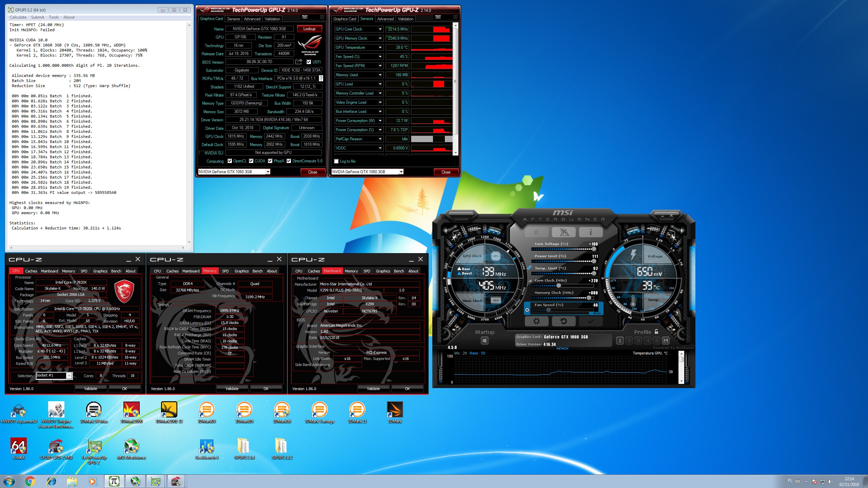Open the GPUPI Calculate menu
The image size is (868, 488).
18,17
